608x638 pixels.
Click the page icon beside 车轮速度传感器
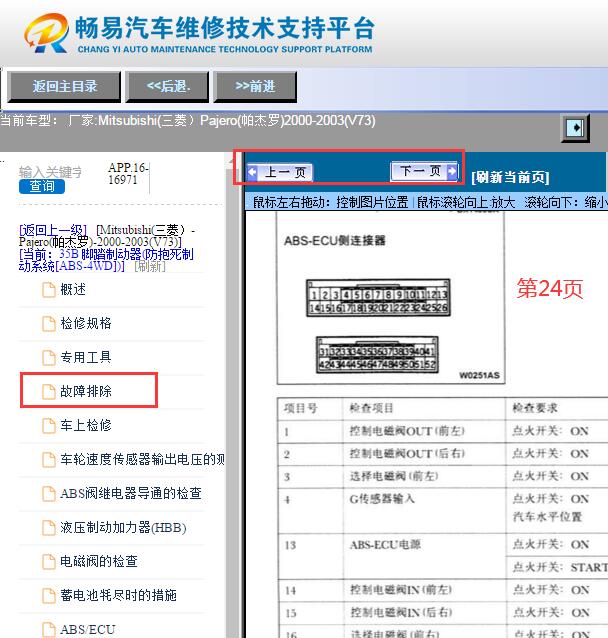click(49, 460)
